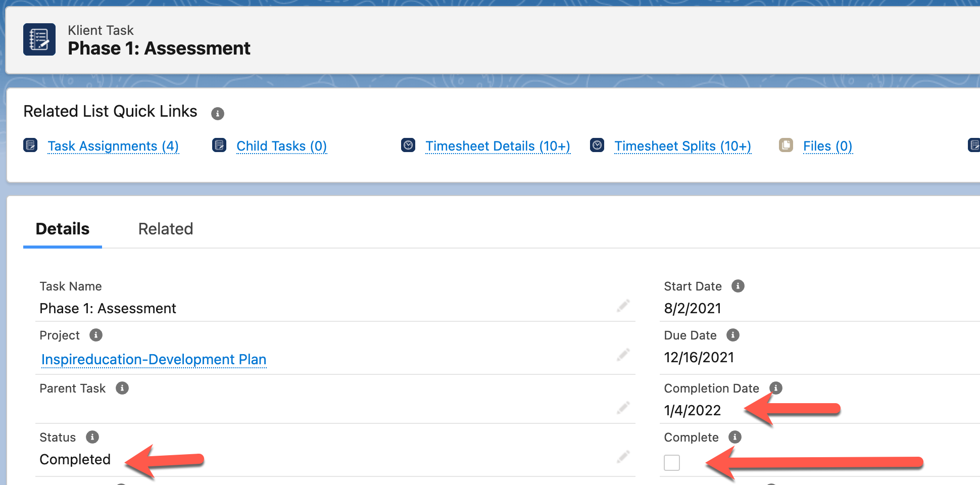Click the Completion Date info icon
980x485 pixels.
point(776,389)
